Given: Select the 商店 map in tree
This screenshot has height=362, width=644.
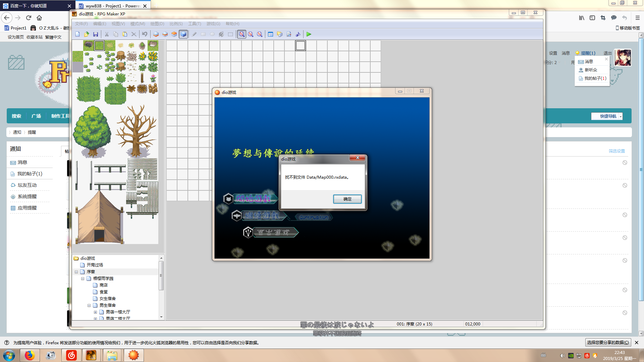Looking at the screenshot, I should pyautogui.click(x=104, y=285).
